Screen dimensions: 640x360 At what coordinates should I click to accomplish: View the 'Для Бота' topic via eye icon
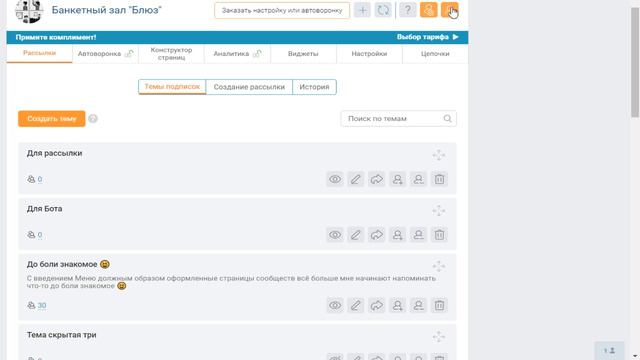[x=335, y=235]
